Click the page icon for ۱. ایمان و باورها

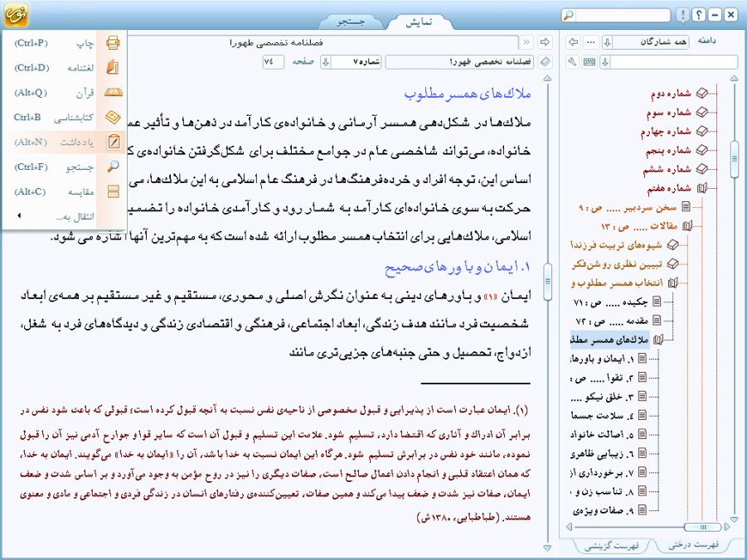coord(643,358)
